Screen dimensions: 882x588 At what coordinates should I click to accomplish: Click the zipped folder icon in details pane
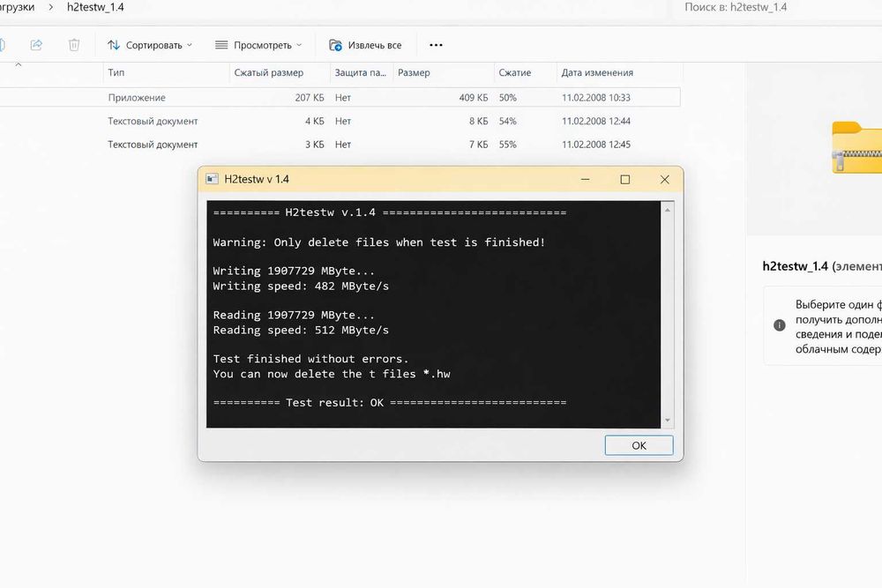pyautogui.click(x=856, y=146)
